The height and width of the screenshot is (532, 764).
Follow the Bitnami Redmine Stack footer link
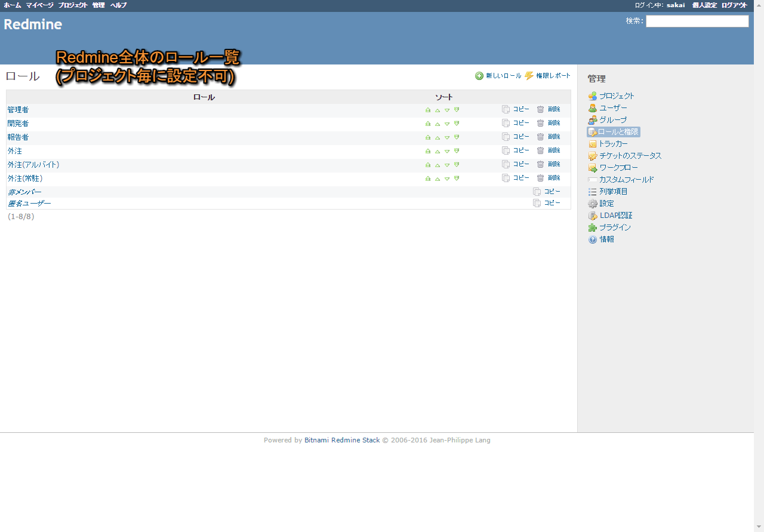tap(342, 440)
